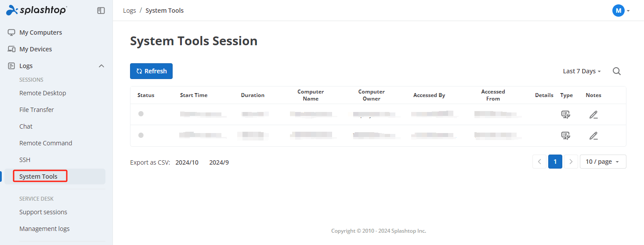
Task: Edit notes for the second session row
Action: click(x=593, y=136)
